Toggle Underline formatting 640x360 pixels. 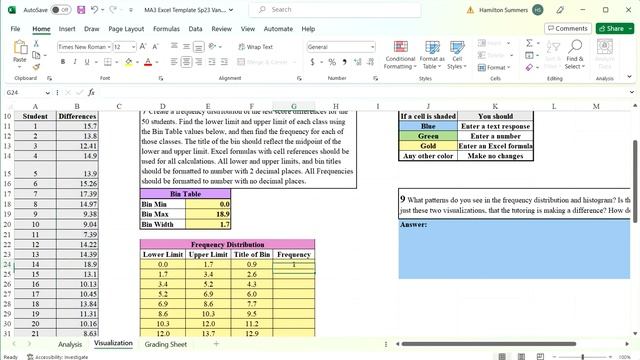87,62
